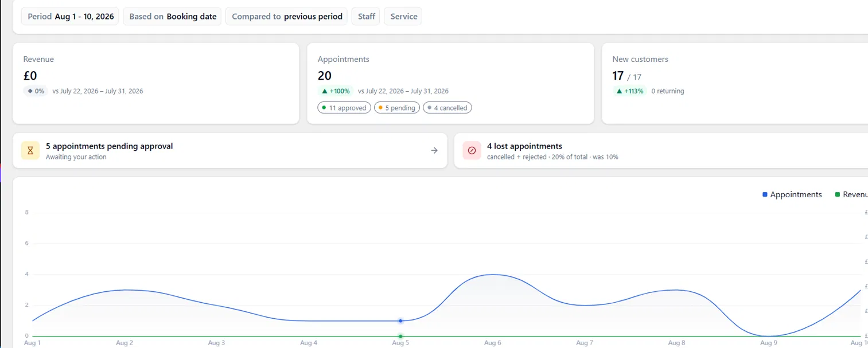Click the blue Aug 5 appointments data point
This screenshot has height=348, width=868.
(x=400, y=320)
